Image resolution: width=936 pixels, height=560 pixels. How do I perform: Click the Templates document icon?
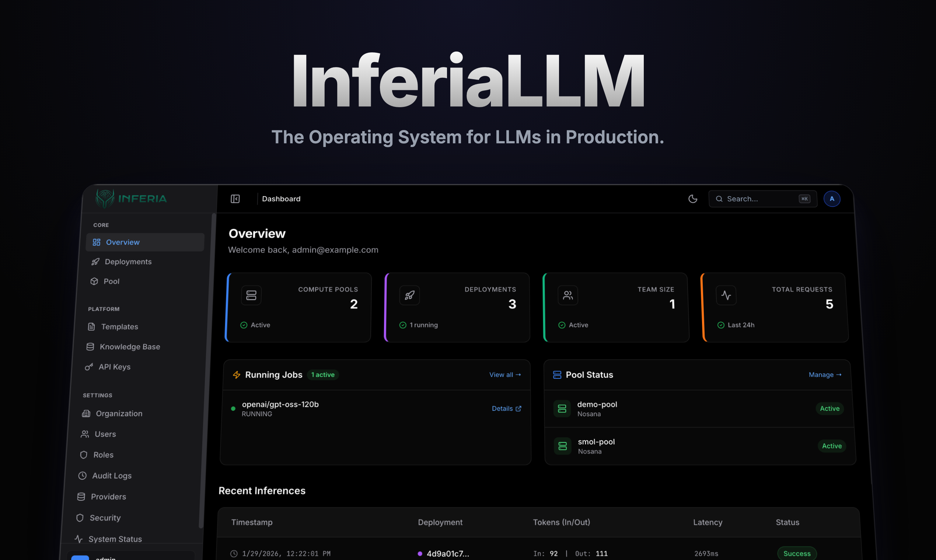click(91, 326)
